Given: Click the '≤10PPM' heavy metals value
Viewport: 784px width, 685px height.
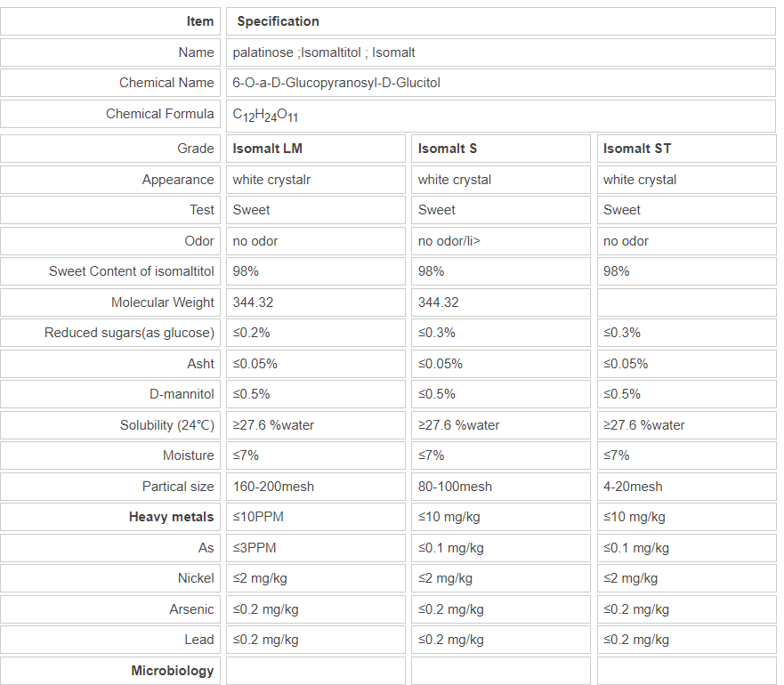Looking at the screenshot, I should [x=258, y=517].
